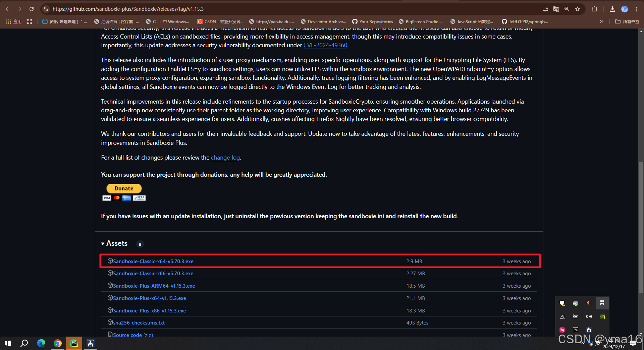Open the Chrome profile avatar
Viewport: 644px width, 350px height.
point(625,9)
